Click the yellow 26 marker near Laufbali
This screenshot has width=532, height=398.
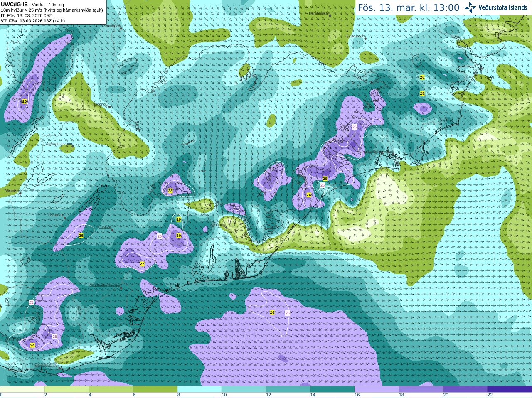pyautogui.click(x=81, y=236)
